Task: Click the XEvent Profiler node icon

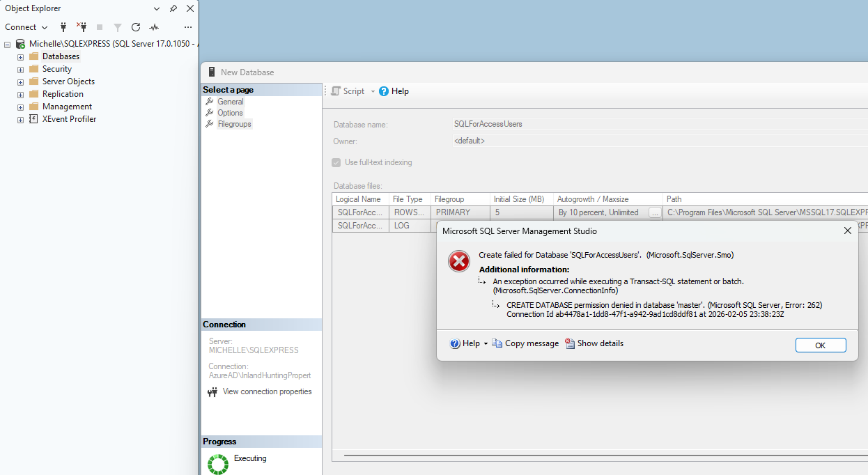Action: click(33, 119)
